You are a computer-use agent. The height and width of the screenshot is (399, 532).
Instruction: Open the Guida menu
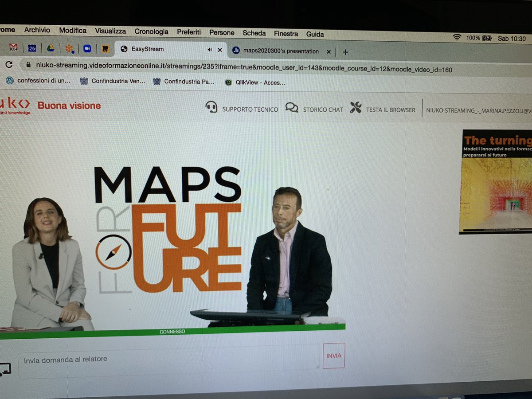tap(315, 34)
